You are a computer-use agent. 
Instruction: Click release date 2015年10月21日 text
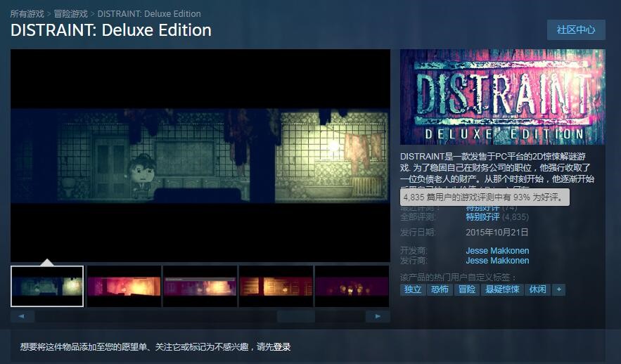point(497,233)
